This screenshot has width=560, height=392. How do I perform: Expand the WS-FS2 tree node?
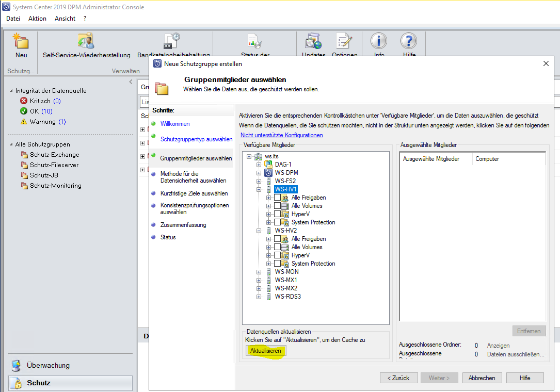tap(259, 181)
